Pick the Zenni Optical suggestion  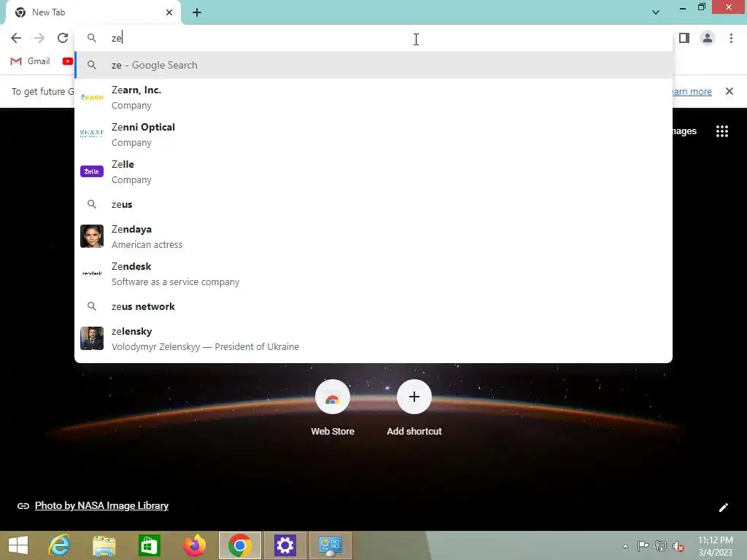pyautogui.click(x=373, y=134)
